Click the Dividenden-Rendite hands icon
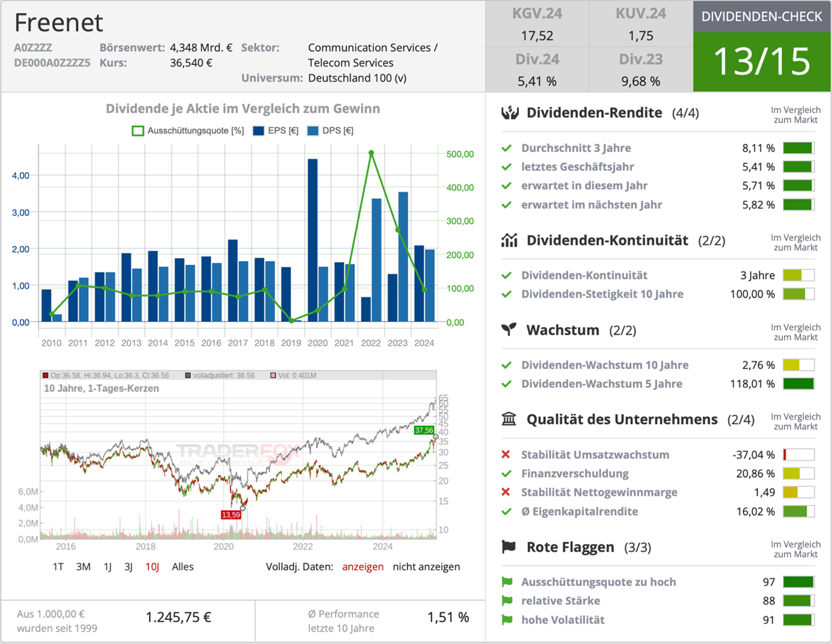This screenshot has height=644, width=832. coord(510,112)
